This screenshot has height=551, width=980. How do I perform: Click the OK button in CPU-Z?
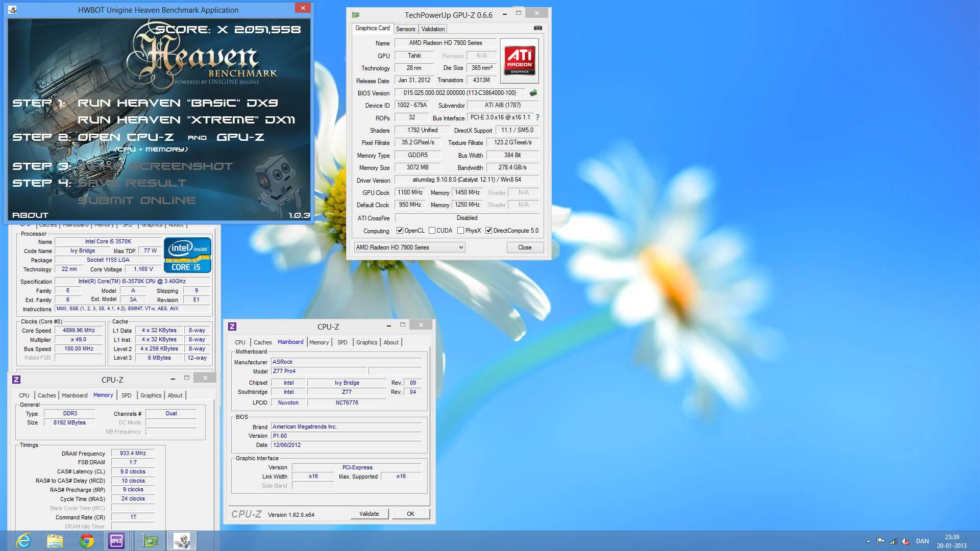(x=410, y=514)
